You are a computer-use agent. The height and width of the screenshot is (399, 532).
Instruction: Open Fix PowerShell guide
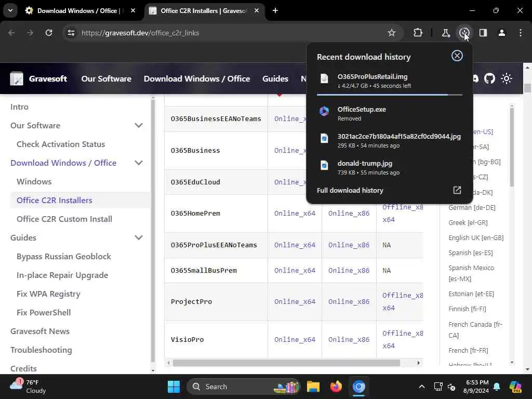pos(44,312)
